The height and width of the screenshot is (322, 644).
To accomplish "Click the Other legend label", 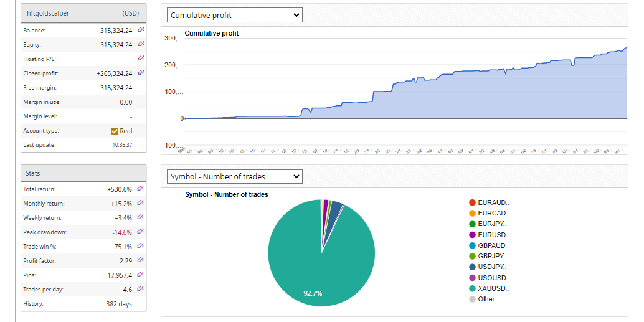I will [x=486, y=299].
